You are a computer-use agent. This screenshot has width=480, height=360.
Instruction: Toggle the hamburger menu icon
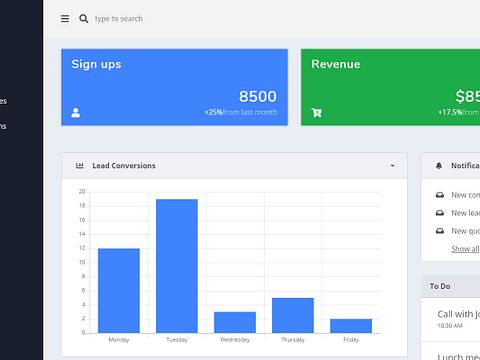(x=65, y=19)
